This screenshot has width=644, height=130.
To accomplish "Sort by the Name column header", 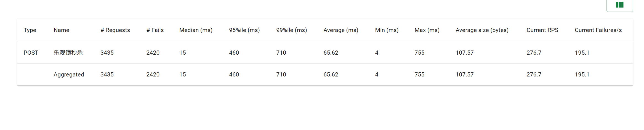I will pyautogui.click(x=61, y=30).
